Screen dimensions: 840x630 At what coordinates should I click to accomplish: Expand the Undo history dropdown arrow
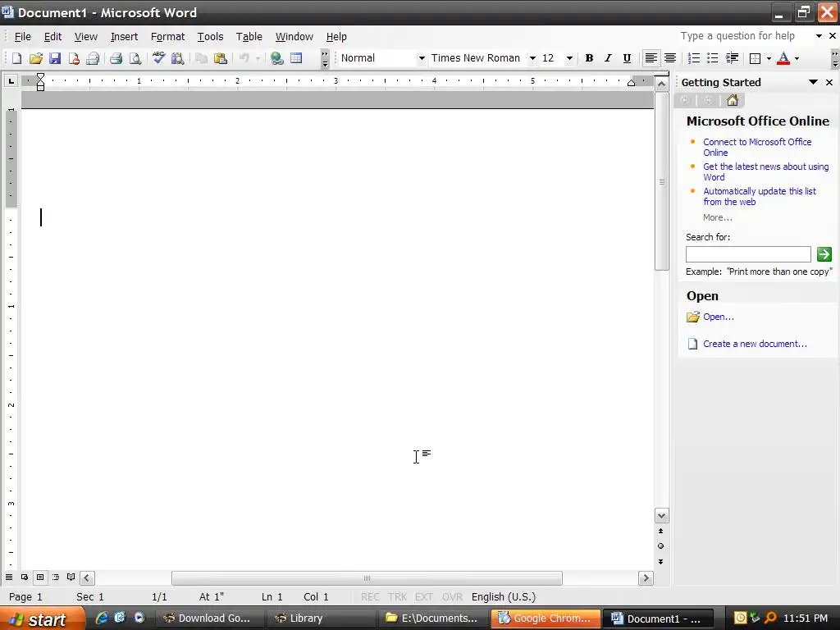(258, 58)
